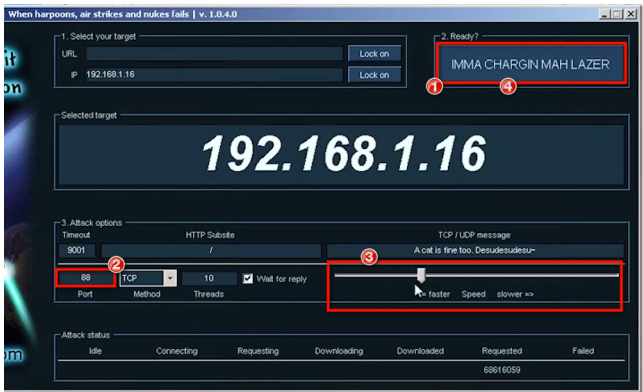Open the Method dropdown arrow
This screenshot has width=643, height=392.
pos(170,278)
